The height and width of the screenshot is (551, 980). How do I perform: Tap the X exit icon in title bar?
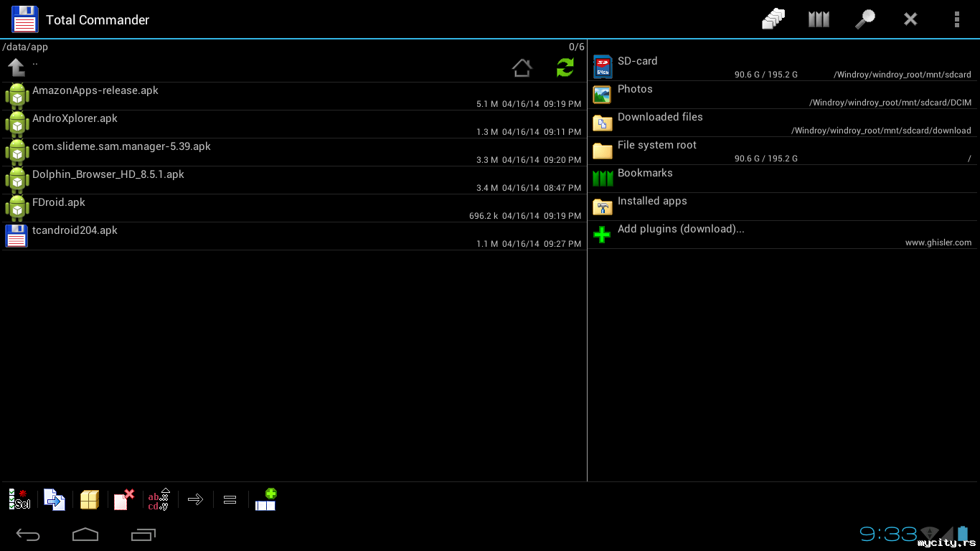(910, 19)
